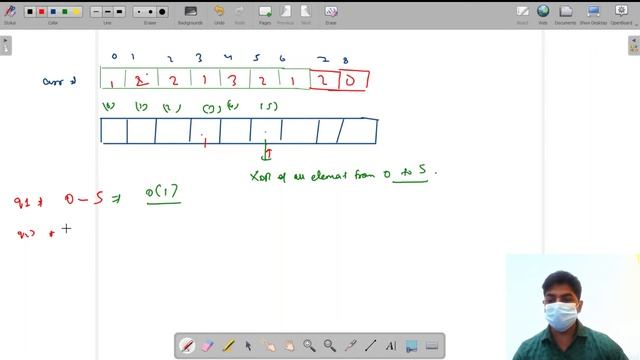Select the red pen color

tap(41, 12)
